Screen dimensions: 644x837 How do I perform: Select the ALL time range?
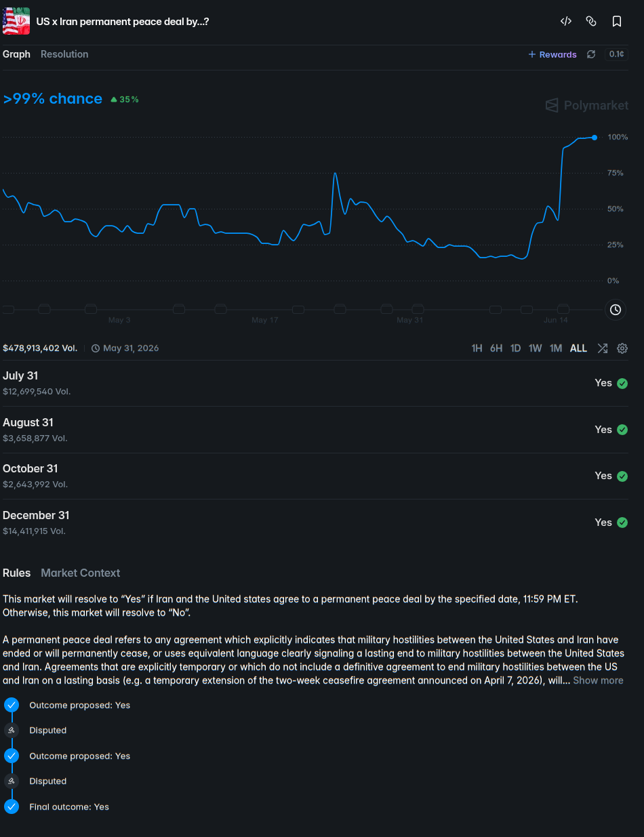pyautogui.click(x=578, y=348)
